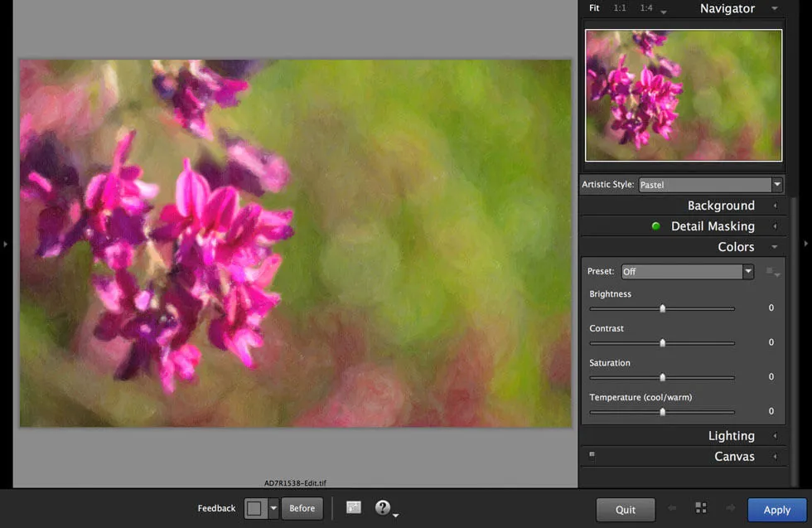Screen dimensions: 812x528
Task: Toggle the Before preview button
Action: (x=302, y=507)
